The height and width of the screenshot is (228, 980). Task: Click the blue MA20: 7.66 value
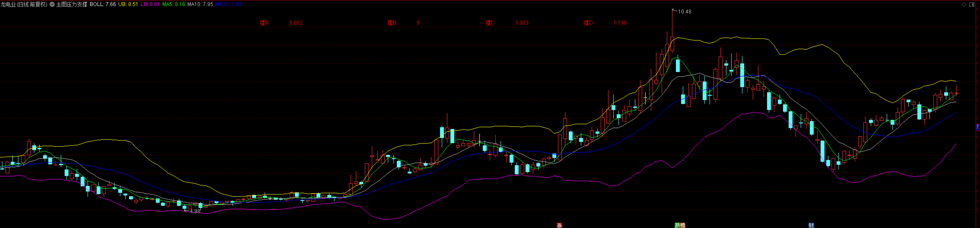228,5
